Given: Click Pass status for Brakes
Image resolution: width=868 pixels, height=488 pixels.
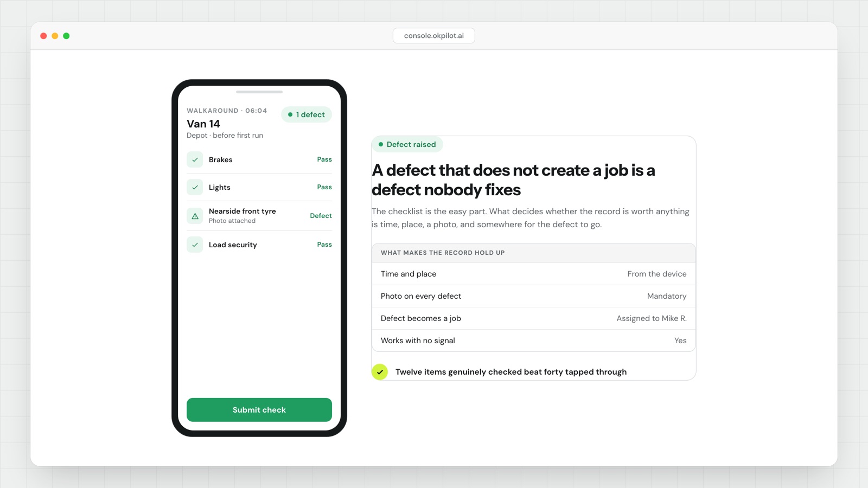Looking at the screenshot, I should [324, 159].
